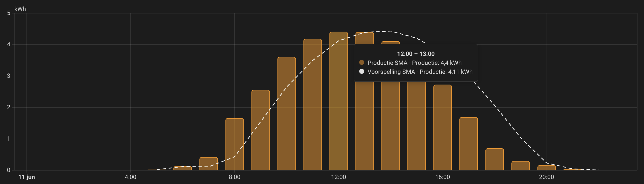Click the tooltip title 12:00 – 13:00
Screen dimensions: 644x184
pos(416,54)
